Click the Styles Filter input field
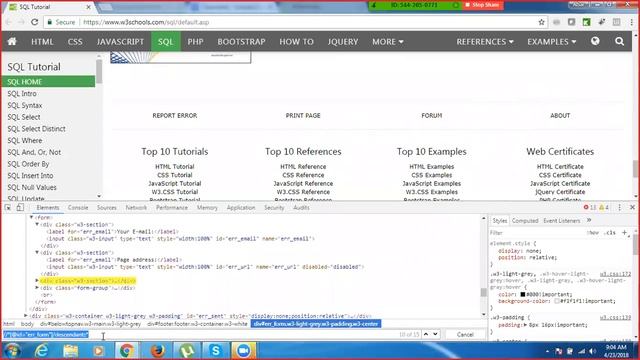 tap(537, 233)
